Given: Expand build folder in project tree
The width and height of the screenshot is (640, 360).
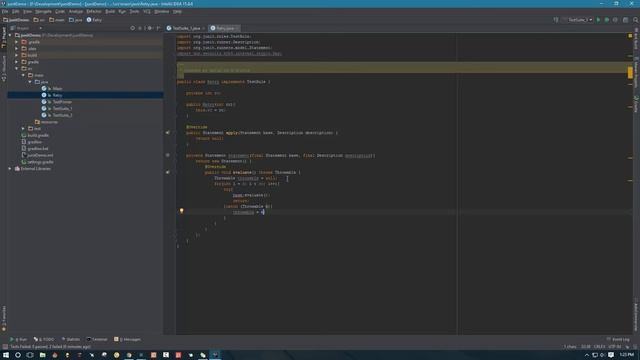Looking at the screenshot, I should [x=17, y=55].
